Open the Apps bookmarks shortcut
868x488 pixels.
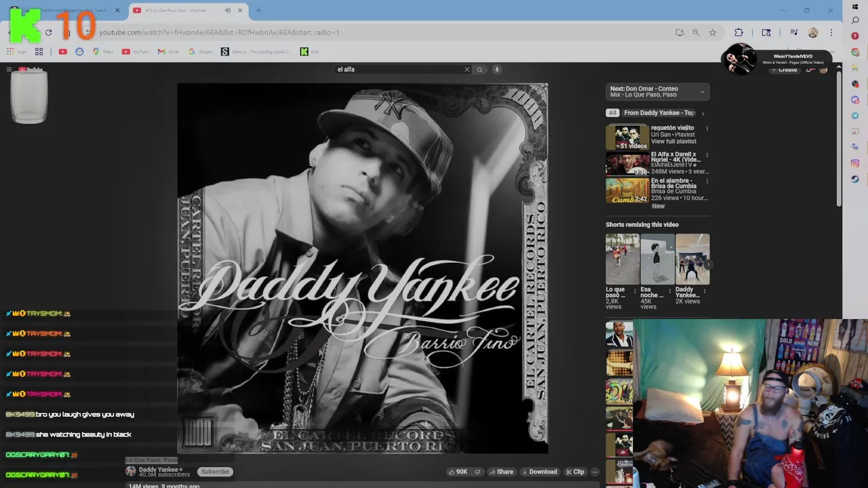point(17,52)
